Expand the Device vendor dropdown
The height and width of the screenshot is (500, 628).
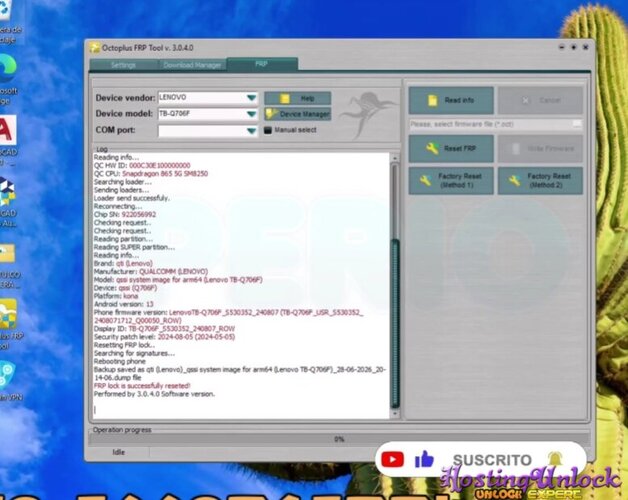[x=251, y=98]
